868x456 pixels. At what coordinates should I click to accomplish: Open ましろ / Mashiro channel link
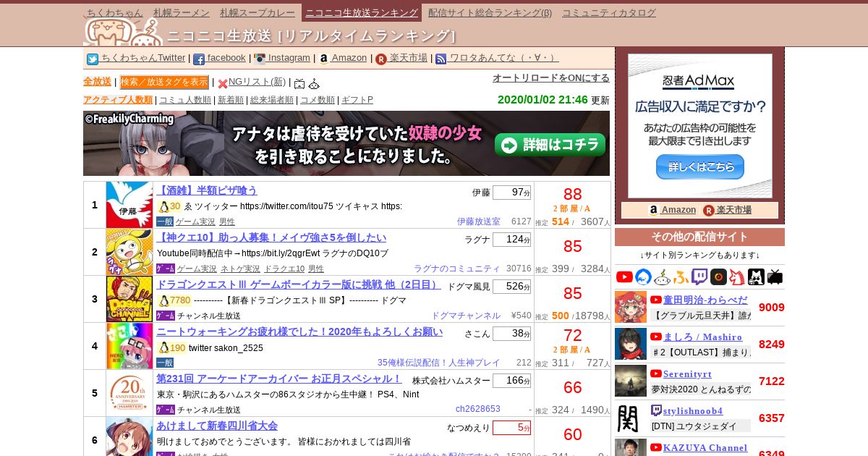(x=702, y=337)
